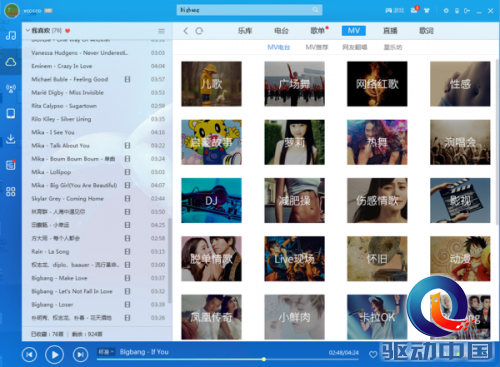This screenshot has height=367, width=500.
Task: Skip to the next track
Action: pos(80,354)
